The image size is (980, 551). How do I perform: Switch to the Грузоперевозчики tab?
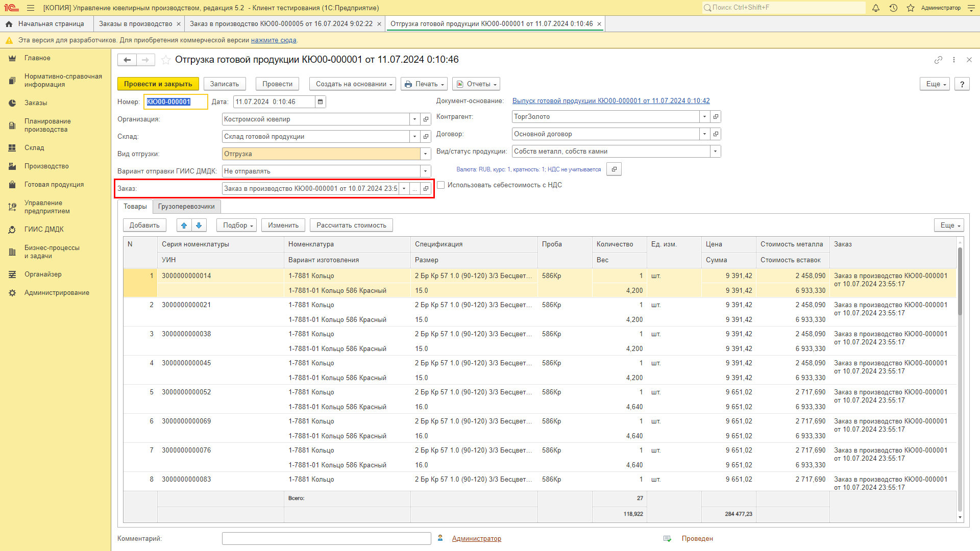186,207
